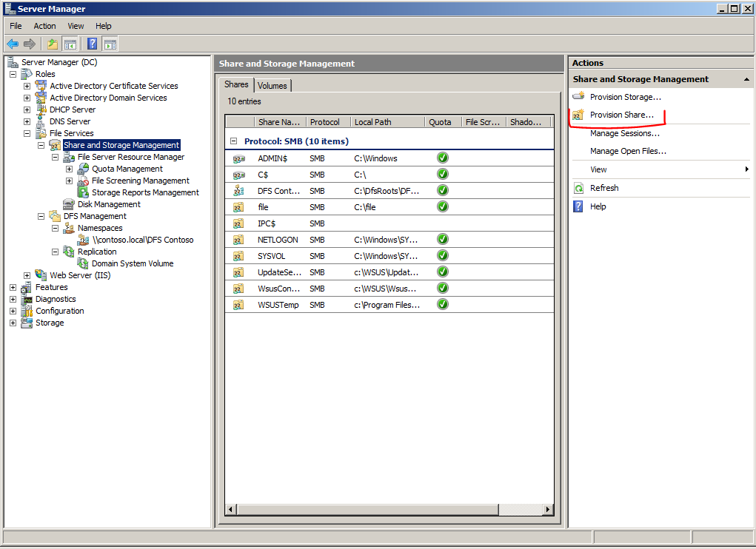Click the DHCP Server role icon
The height and width of the screenshot is (549, 756).
[41, 110]
